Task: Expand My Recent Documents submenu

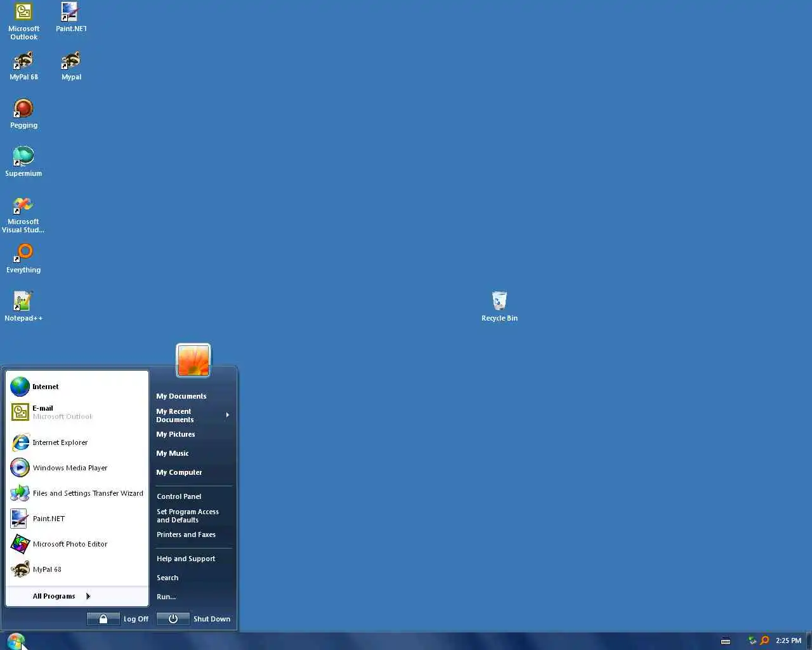Action: (x=193, y=415)
